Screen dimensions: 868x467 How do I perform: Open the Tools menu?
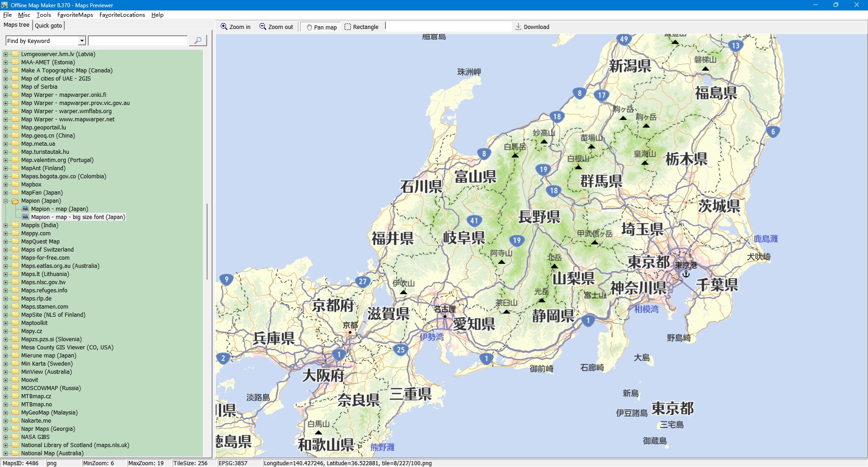tap(44, 15)
